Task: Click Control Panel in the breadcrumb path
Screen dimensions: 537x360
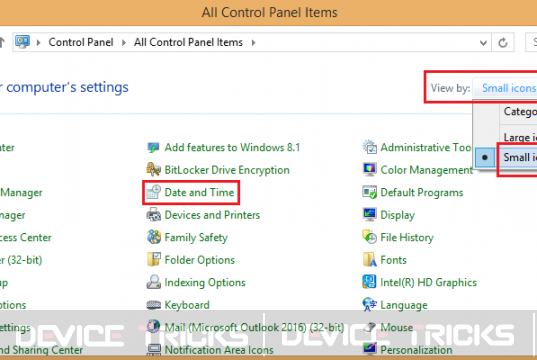Action: click(81, 42)
